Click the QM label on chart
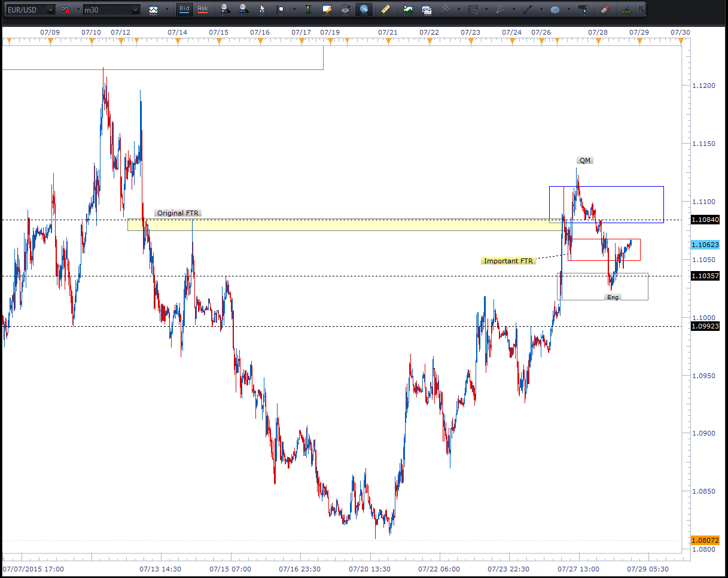 click(585, 160)
